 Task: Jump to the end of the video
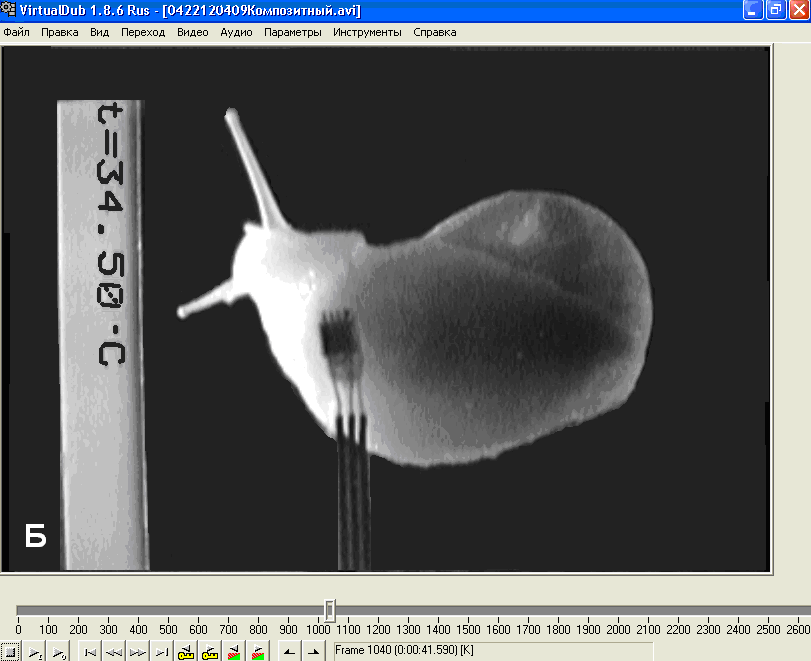(x=161, y=652)
